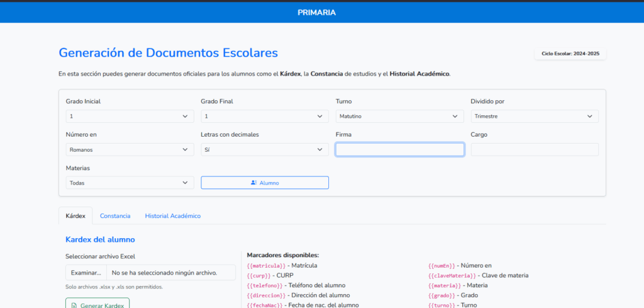Focus the Firma text field

(x=399, y=150)
